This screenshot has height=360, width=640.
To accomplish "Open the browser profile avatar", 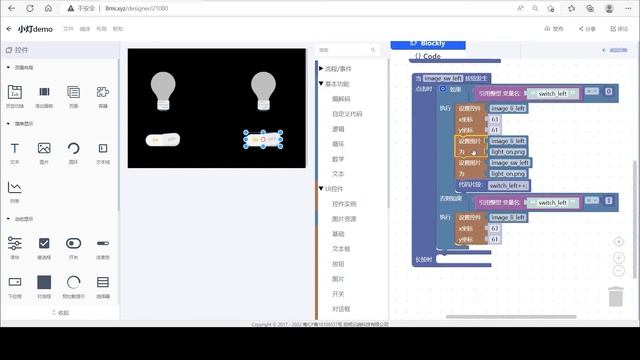I will click(609, 8).
